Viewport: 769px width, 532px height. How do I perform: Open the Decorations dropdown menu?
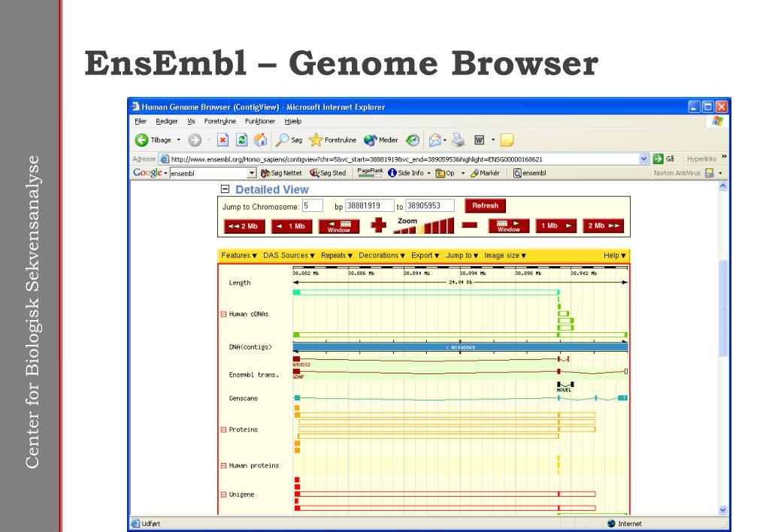[x=382, y=255]
